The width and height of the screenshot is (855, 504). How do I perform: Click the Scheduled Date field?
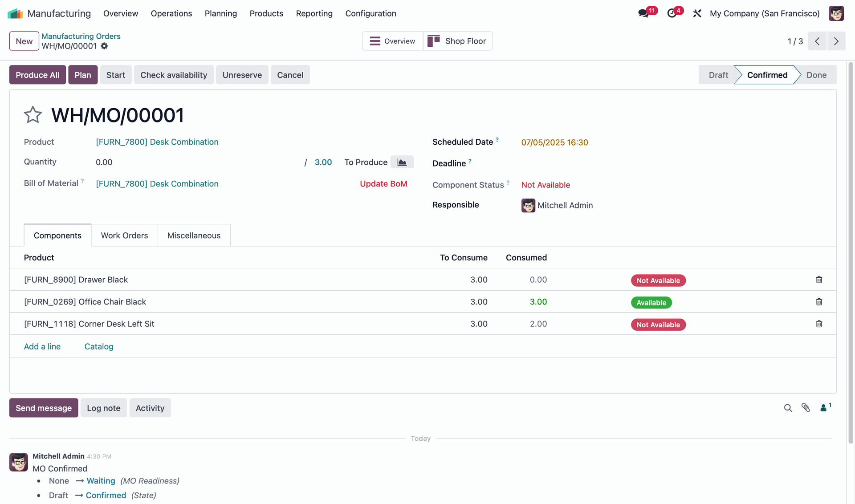554,142
